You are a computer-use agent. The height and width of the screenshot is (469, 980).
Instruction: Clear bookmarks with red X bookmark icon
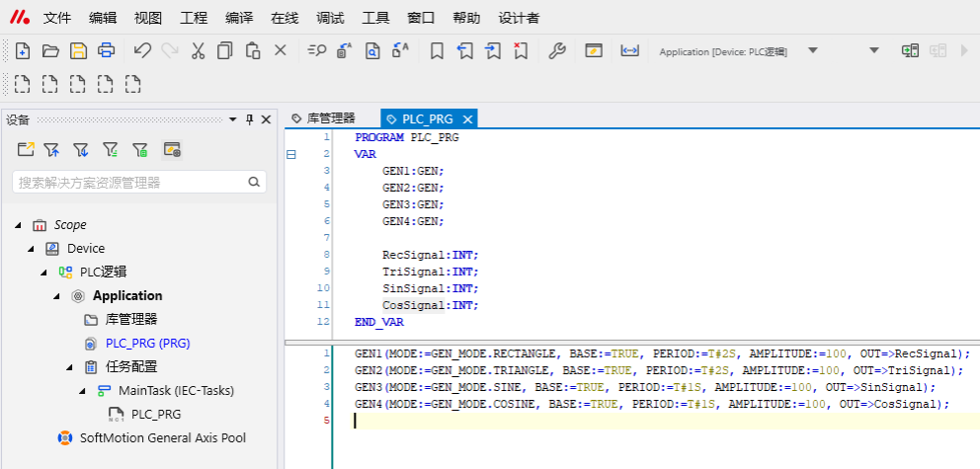(521, 51)
